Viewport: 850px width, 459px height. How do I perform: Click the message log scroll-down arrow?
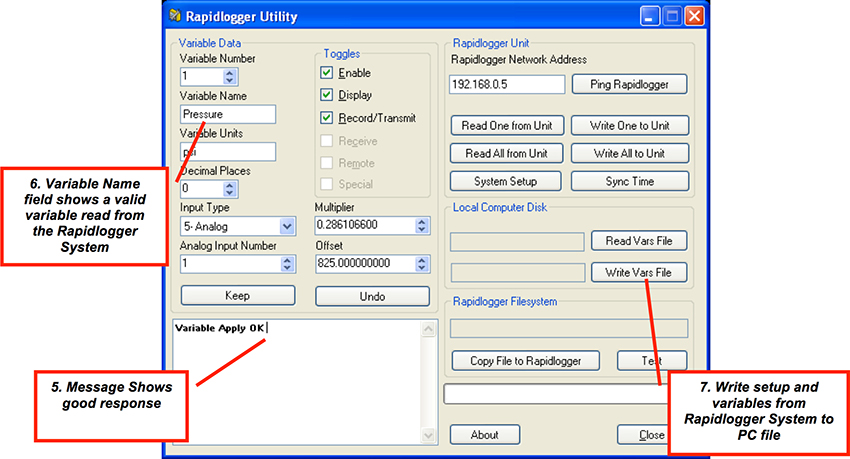(x=428, y=435)
